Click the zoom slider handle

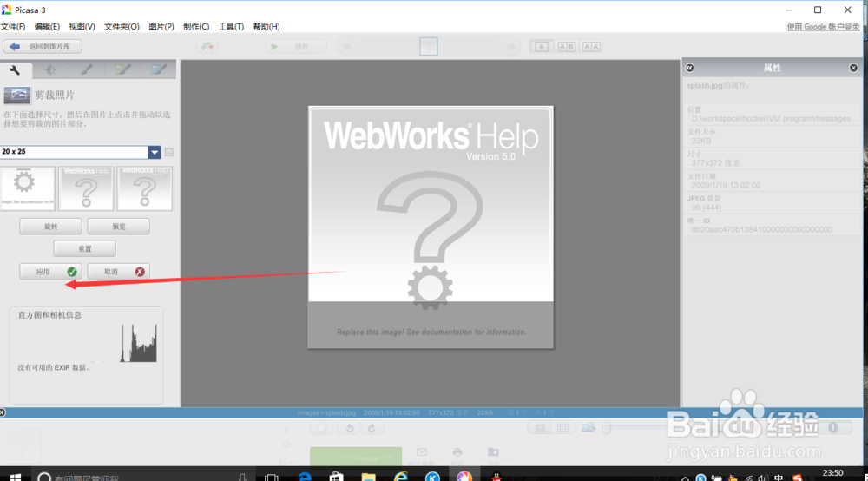point(607,428)
